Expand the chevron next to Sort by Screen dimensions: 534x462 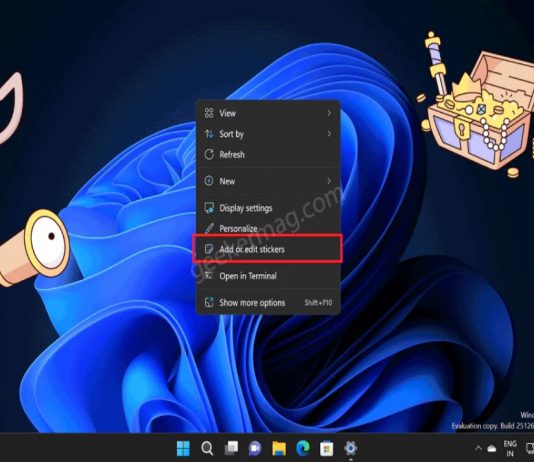[329, 134]
